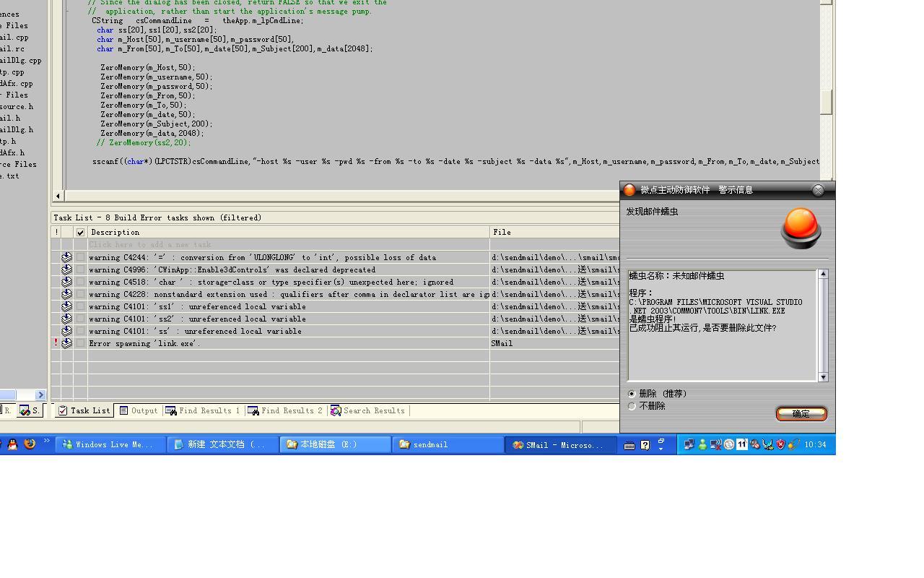924x578 pixels.
Task: Check off the warning C4244 task
Action: pos(80,257)
